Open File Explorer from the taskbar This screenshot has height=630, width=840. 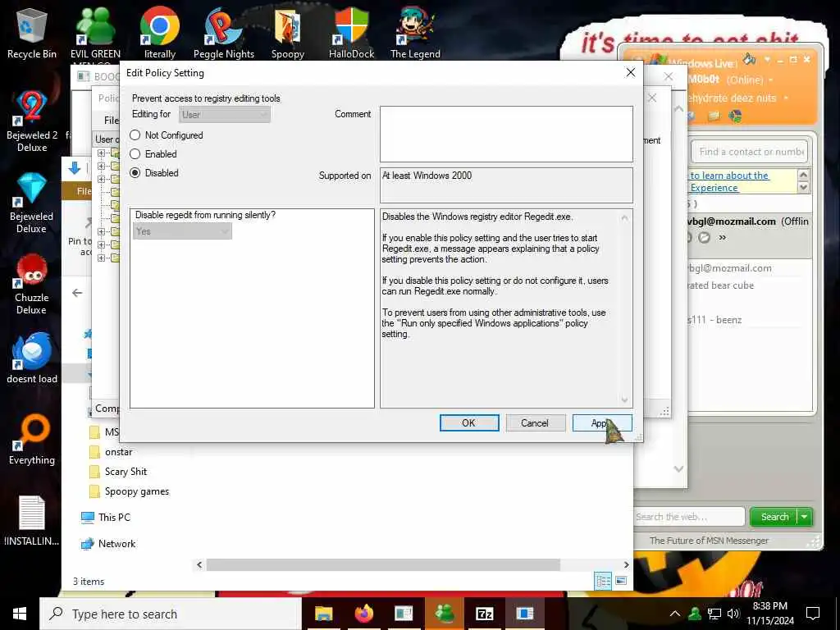tap(323, 614)
